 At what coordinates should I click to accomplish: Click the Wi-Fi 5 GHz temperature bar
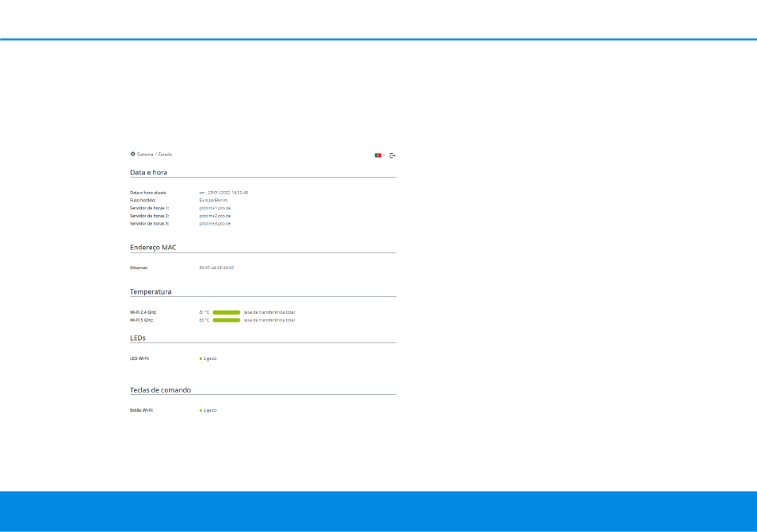[226, 320]
